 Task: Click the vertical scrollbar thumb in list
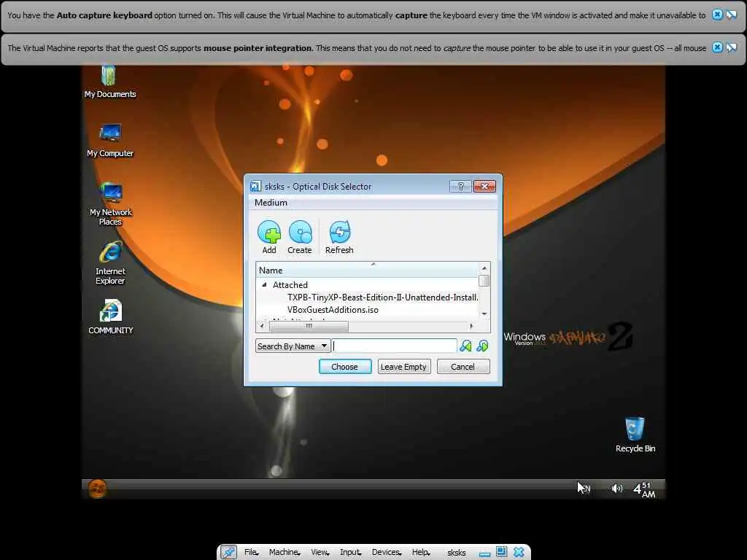(x=484, y=281)
